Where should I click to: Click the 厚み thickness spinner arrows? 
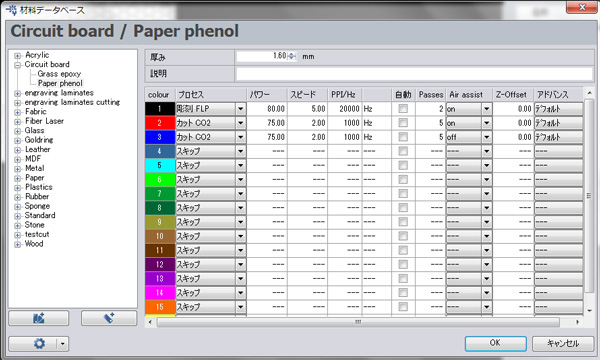[x=292, y=56]
